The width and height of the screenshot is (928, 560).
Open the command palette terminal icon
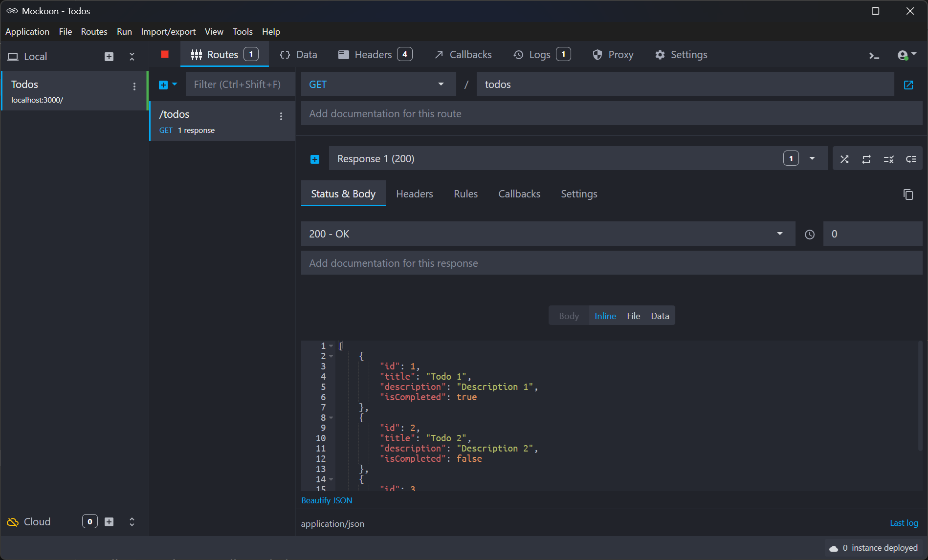[874, 56]
